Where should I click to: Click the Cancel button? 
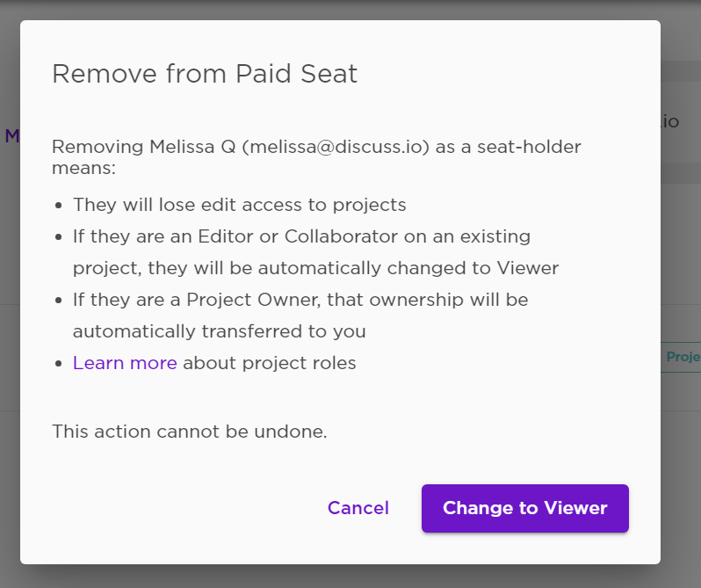coord(358,508)
